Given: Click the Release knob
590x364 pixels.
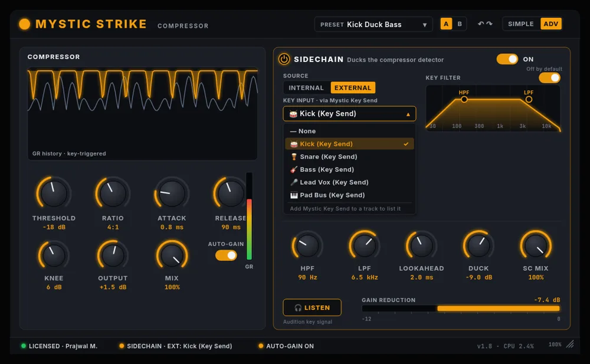Looking at the screenshot, I should point(230,194).
